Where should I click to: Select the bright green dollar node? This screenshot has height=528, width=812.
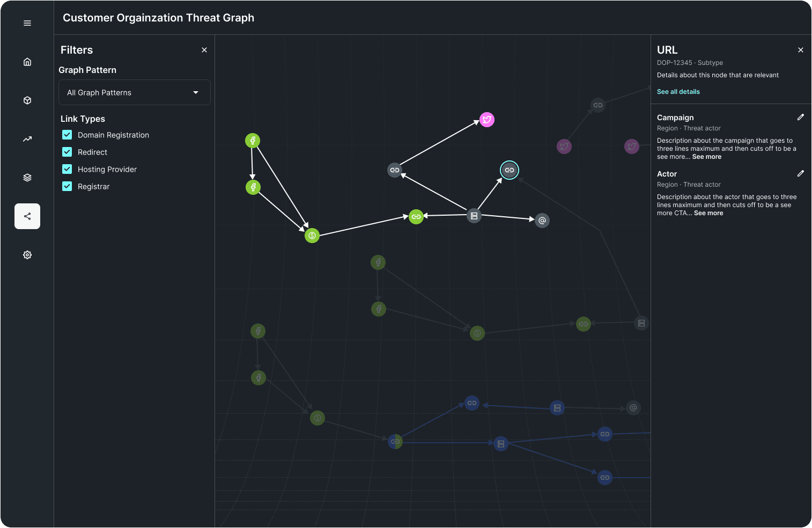tap(312, 236)
